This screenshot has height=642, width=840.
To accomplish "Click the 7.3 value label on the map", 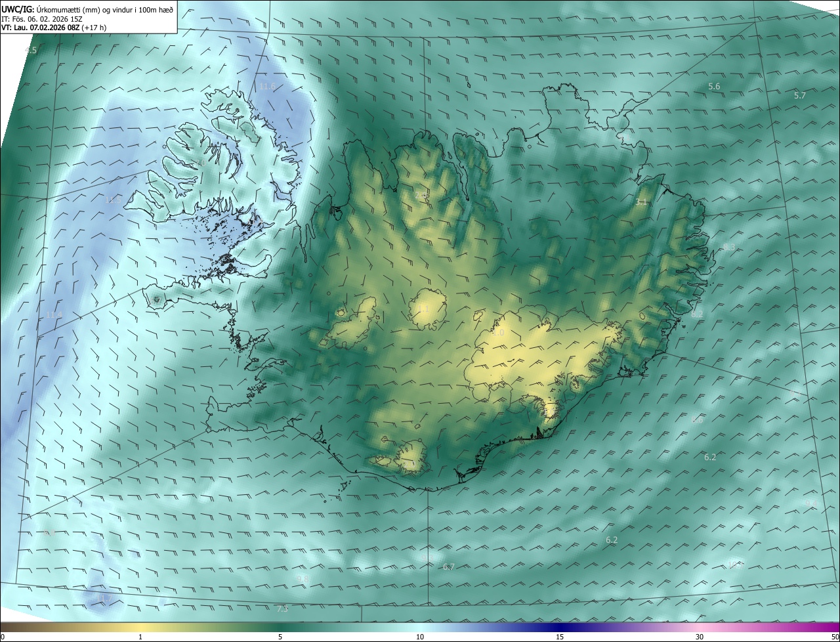I will (282, 609).
